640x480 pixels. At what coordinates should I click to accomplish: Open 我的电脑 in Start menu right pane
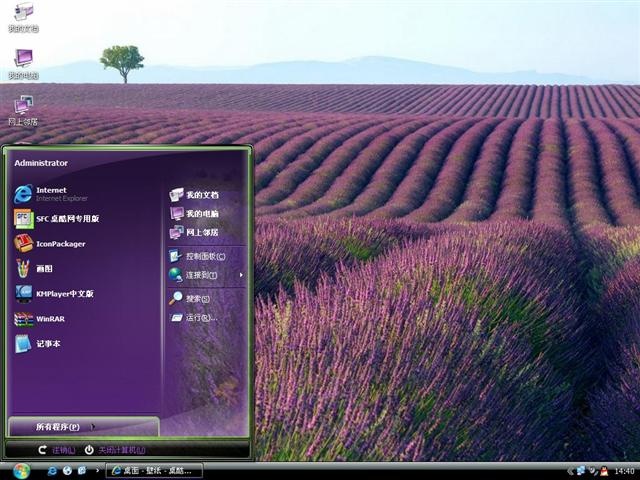(x=195, y=213)
